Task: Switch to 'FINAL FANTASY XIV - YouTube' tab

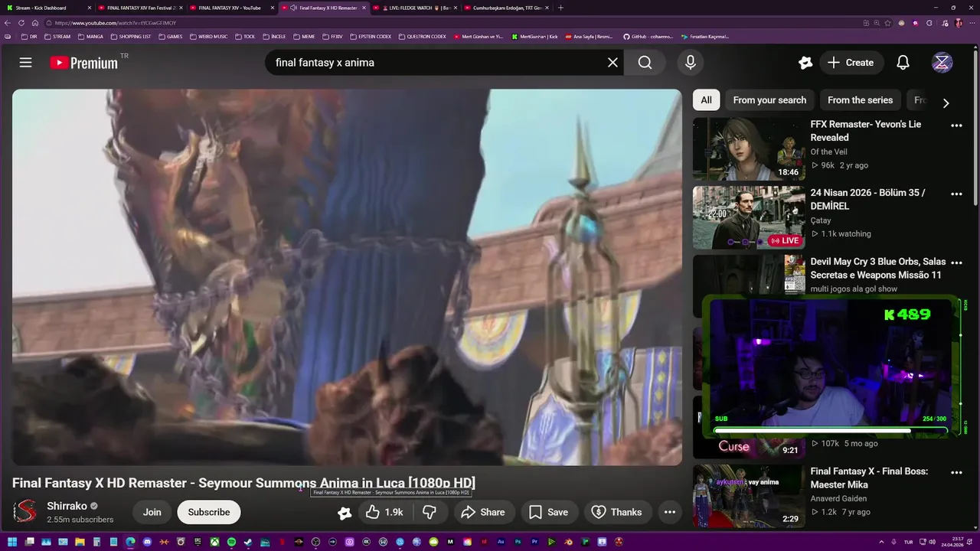Action: (x=232, y=8)
